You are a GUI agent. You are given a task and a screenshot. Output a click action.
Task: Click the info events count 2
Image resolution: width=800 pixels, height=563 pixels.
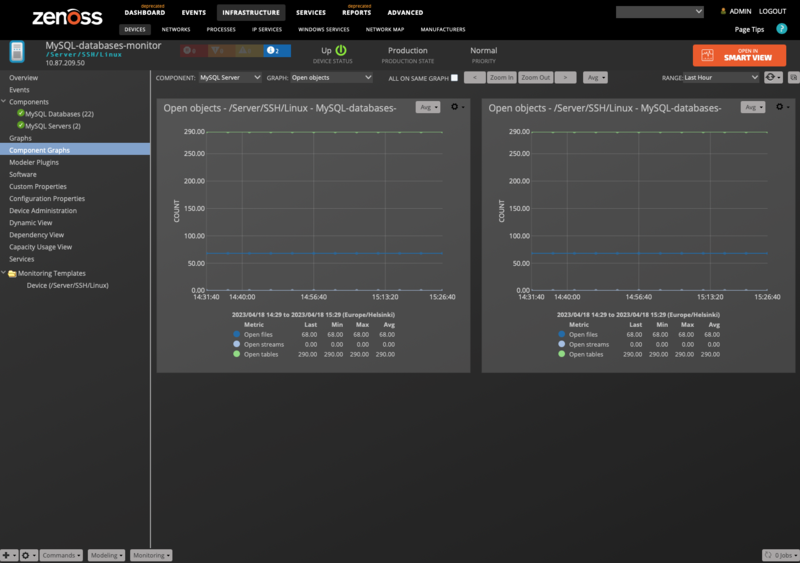277,51
